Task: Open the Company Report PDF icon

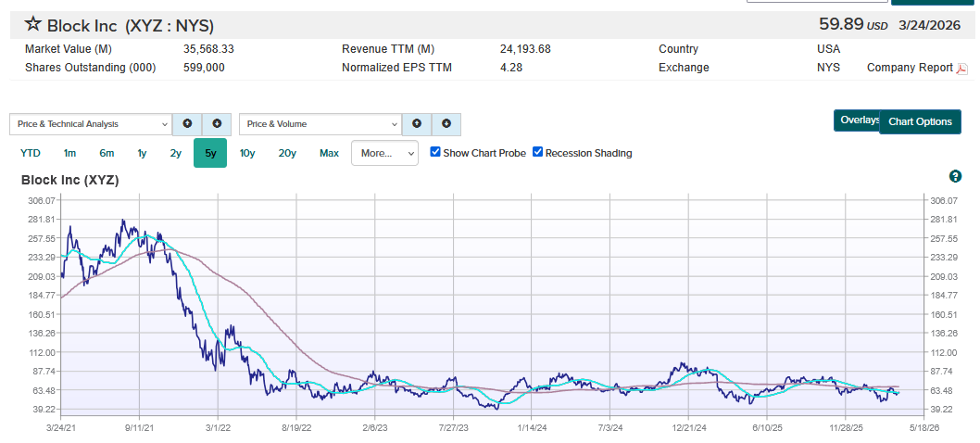Action: tap(961, 69)
